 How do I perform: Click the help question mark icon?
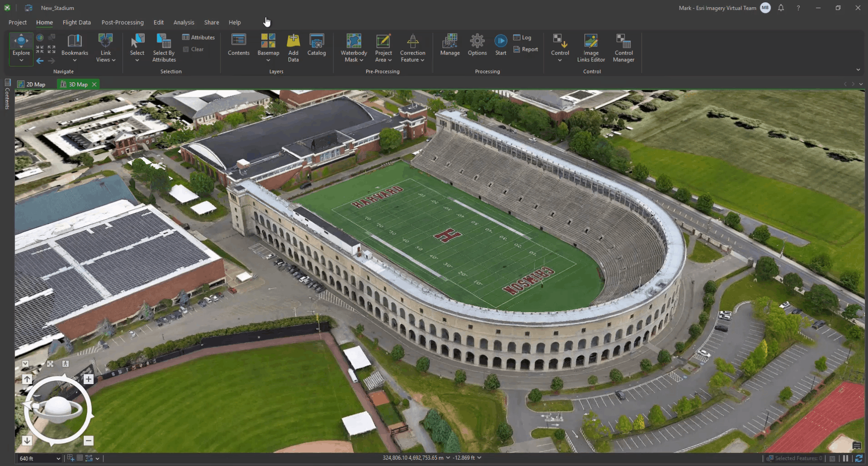pyautogui.click(x=798, y=8)
